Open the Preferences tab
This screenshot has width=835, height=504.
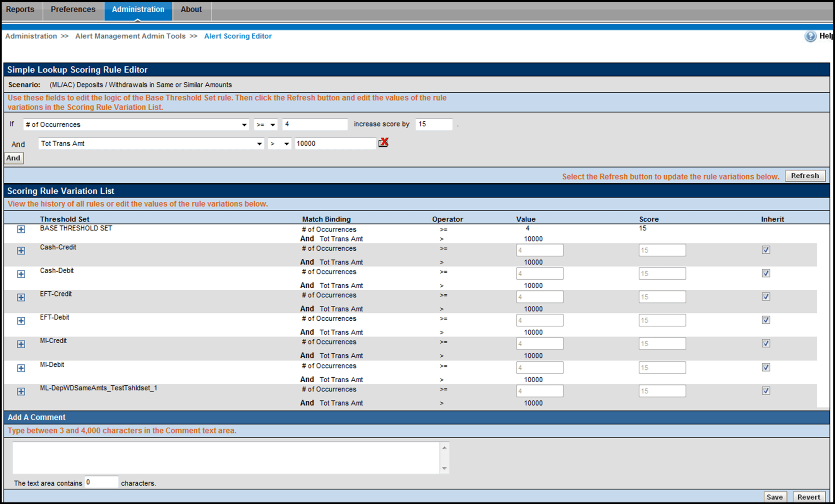click(73, 10)
